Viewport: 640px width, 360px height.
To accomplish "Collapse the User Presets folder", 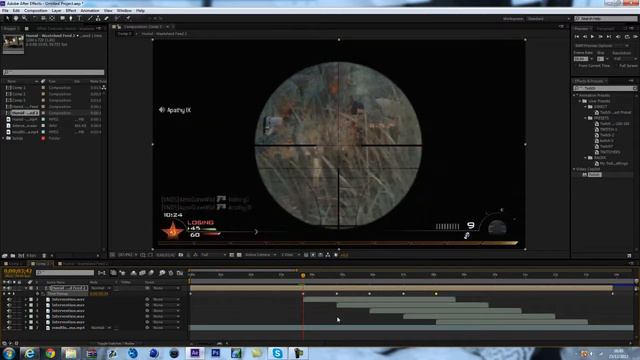I will pos(580,101).
